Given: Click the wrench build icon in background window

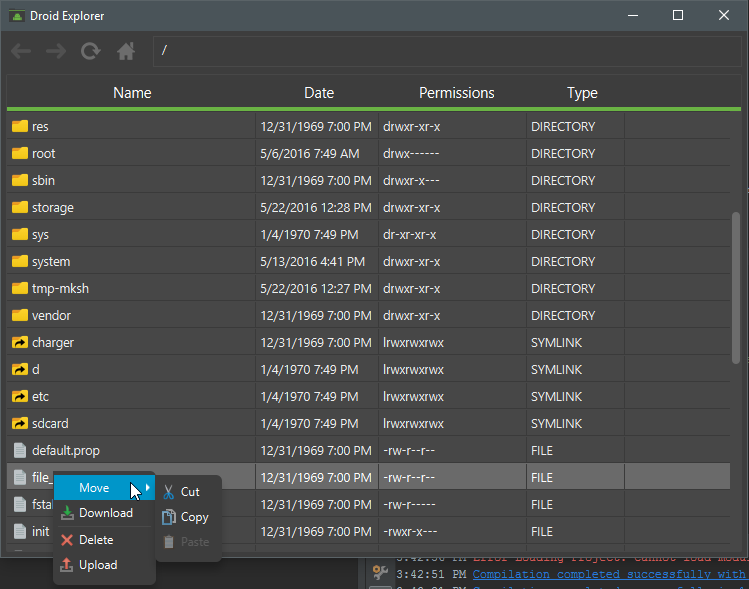Looking at the screenshot, I should [x=381, y=572].
